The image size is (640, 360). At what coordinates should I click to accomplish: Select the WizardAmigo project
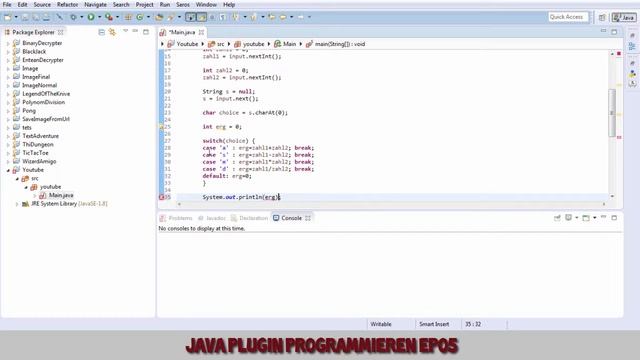(x=39, y=161)
